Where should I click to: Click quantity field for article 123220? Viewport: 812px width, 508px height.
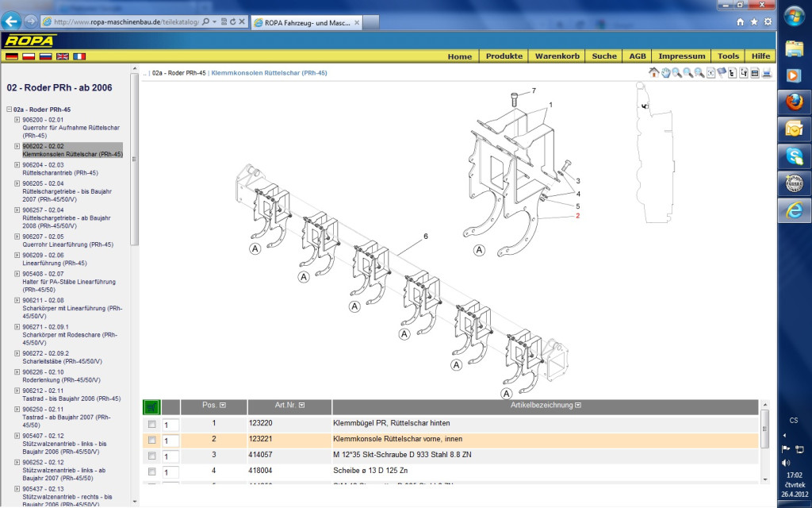coord(170,425)
